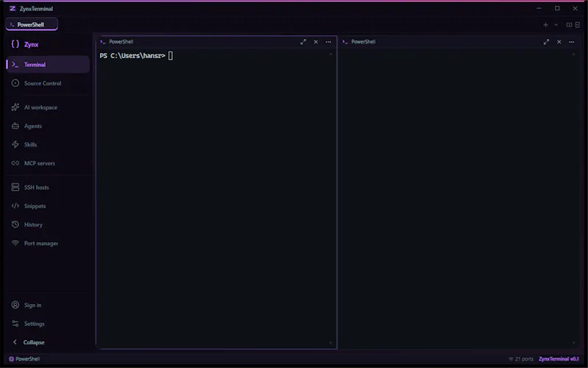This screenshot has height=368, width=588.
Task: Maximize the left PowerShell pane
Action: 303,42
